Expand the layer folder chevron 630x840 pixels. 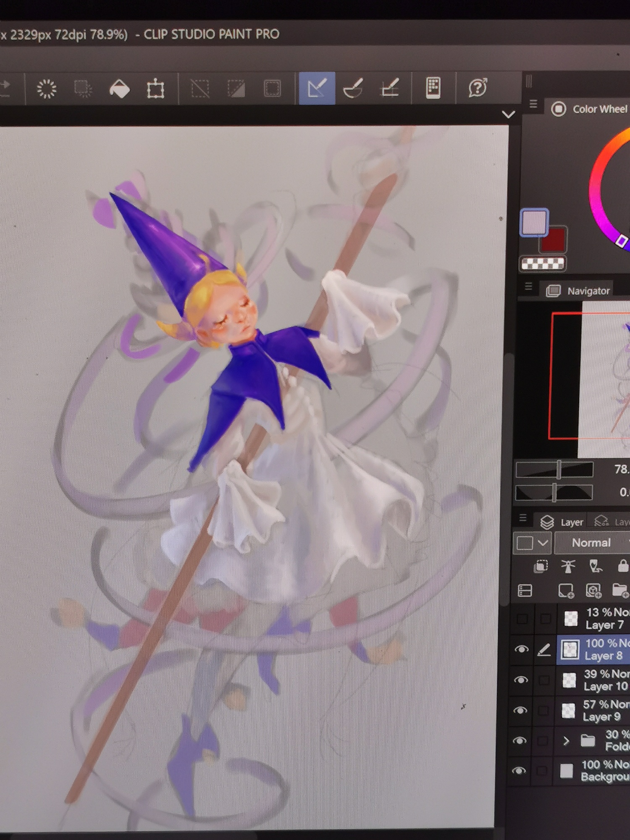(566, 741)
